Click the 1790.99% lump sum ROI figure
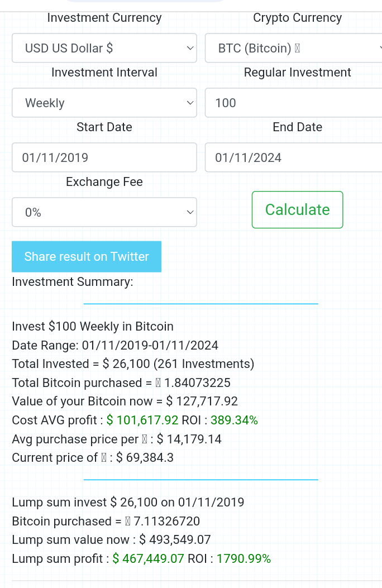Viewport: 382px width, 588px height. 243,558
